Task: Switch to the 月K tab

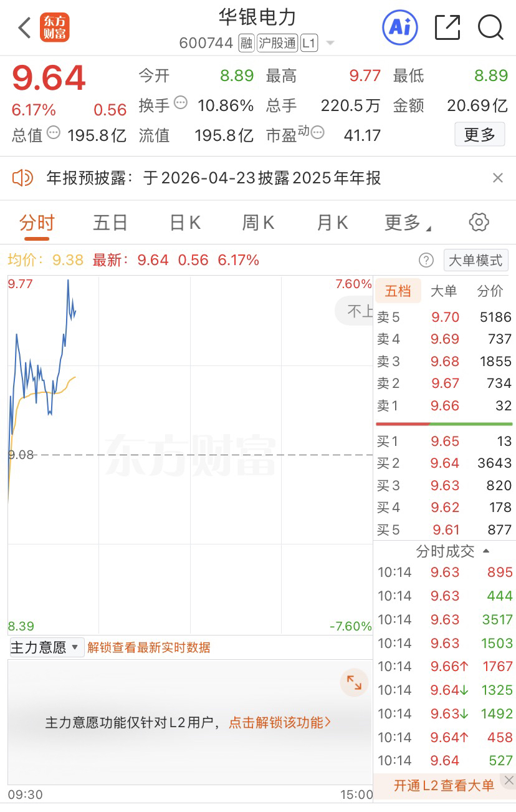Action: pyautogui.click(x=332, y=223)
